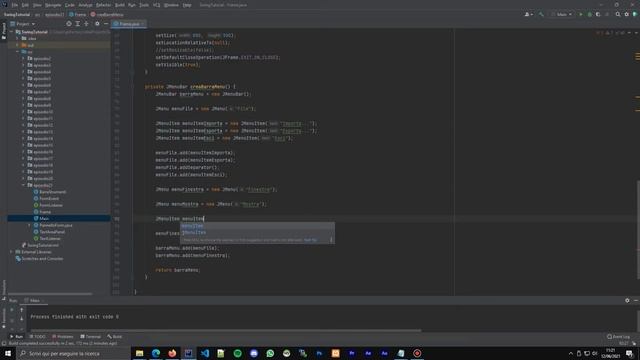Expand the episodio2 package
The image size is (640, 360).
(x=23, y=58)
